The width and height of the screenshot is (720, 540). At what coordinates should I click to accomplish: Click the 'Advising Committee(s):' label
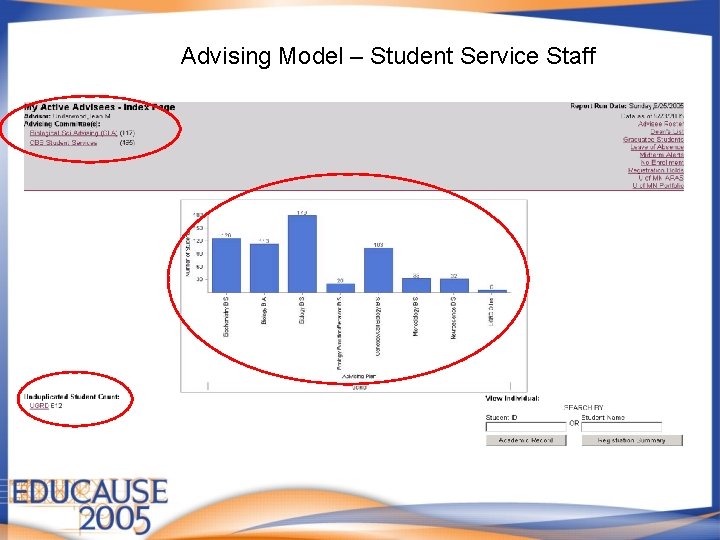coord(62,124)
